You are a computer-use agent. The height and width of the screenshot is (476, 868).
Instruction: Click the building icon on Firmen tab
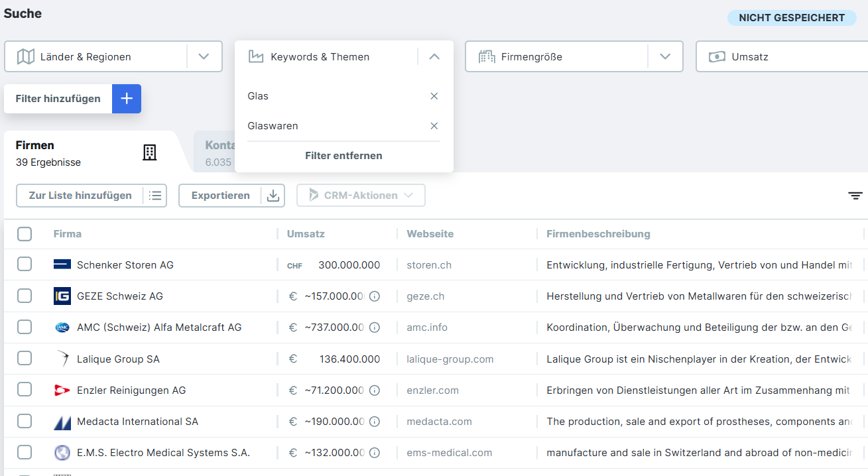pyautogui.click(x=150, y=152)
